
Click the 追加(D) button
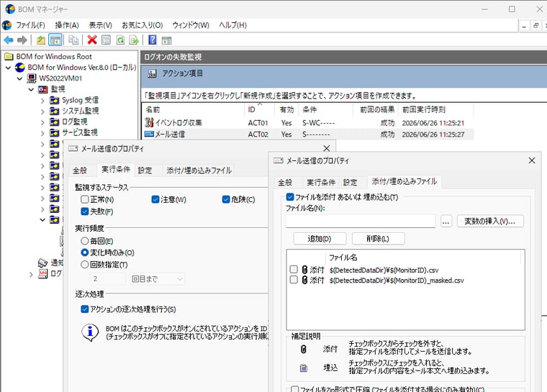320,239
